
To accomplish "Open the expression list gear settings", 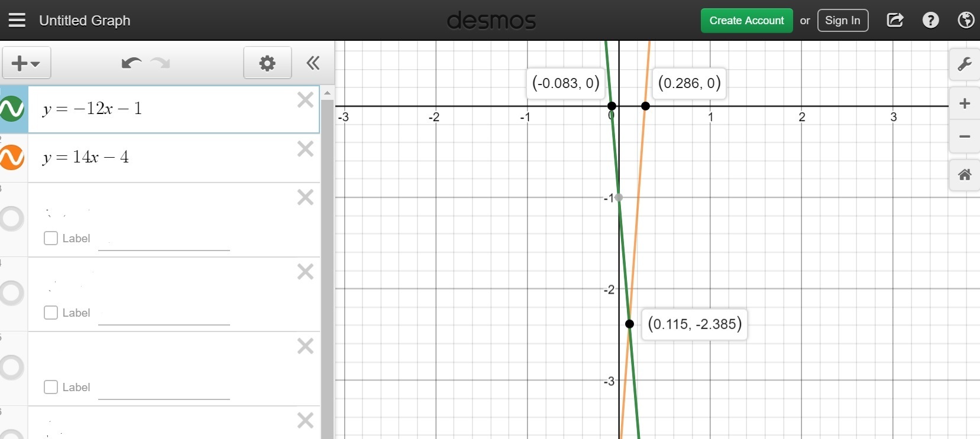I will (x=267, y=63).
